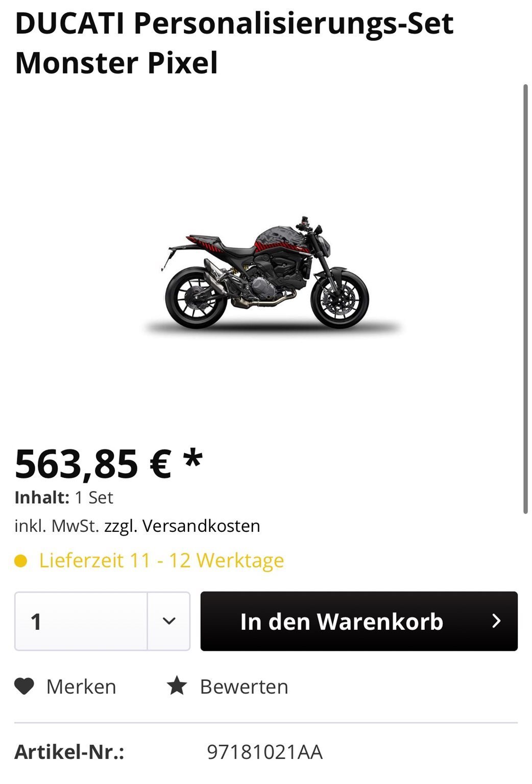The height and width of the screenshot is (784, 532).
Task: Click the arrow icon on the Warenkorb button
Action: tap(496, 621)
